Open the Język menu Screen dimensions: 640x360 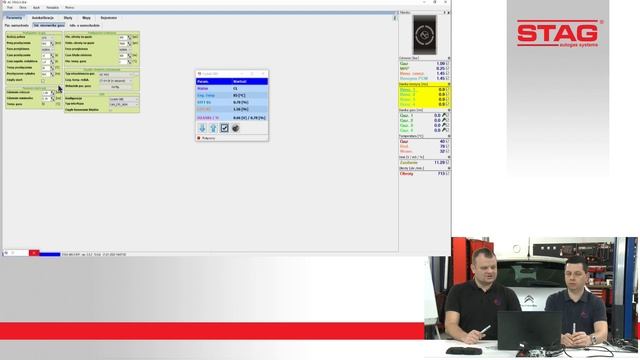[36, 7]
